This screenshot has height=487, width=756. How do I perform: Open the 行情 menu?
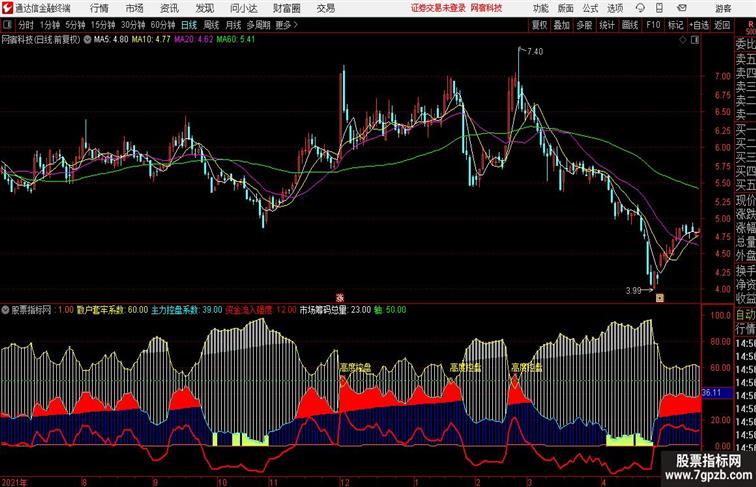point(99,8)
